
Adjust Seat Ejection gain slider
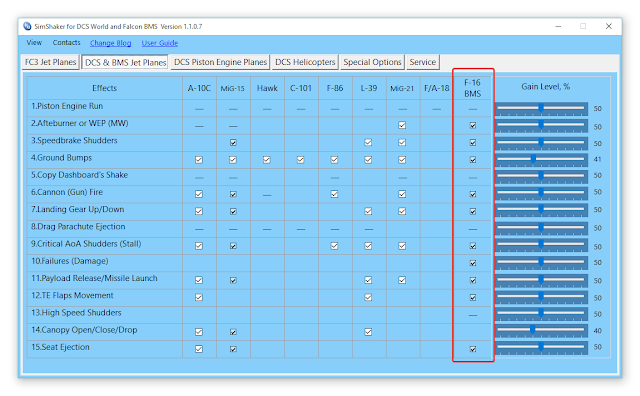[x=541, y=347]
